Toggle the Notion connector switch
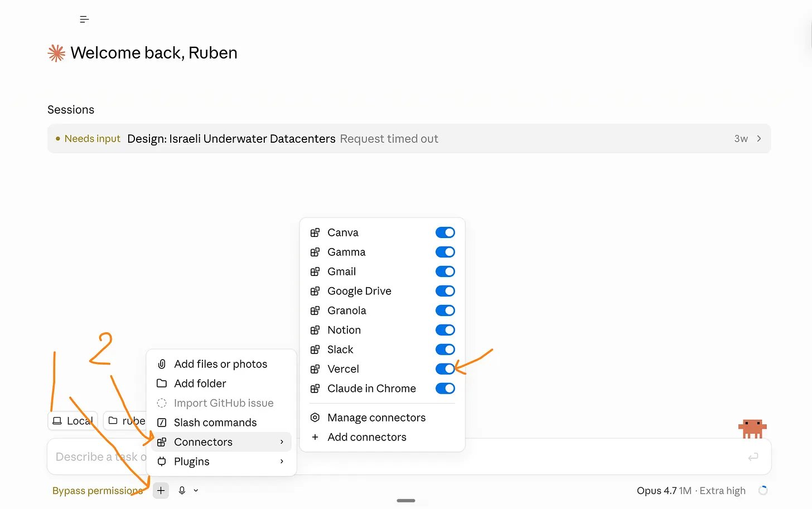Viewport: 812px width, 509px height. pos(445,330)
